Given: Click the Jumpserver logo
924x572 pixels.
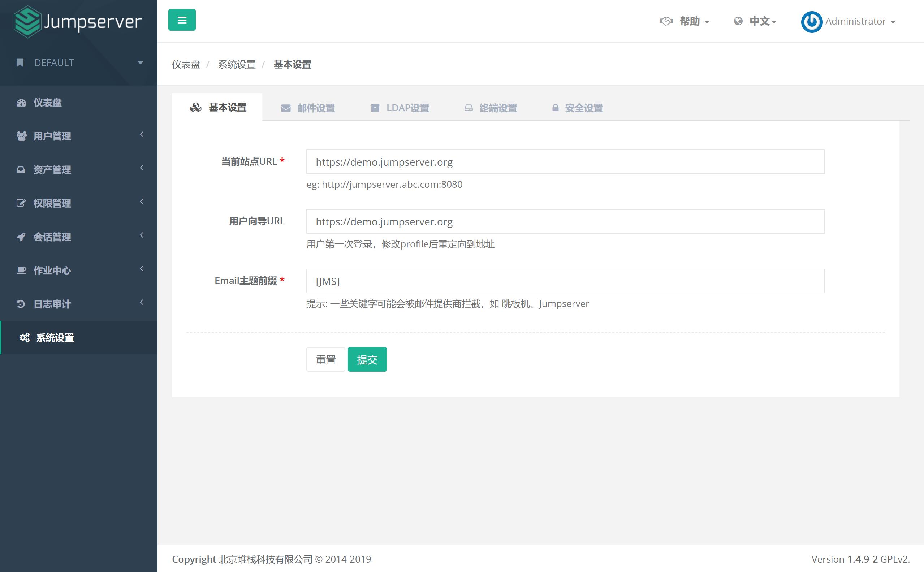Looking at the screenshot, I should point(78,22).
